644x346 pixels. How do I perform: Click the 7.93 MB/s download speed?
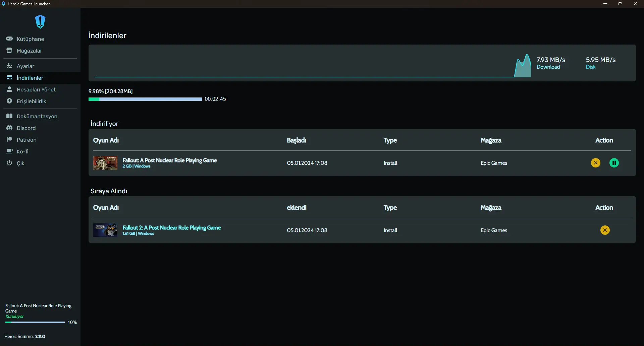(551, 60)
